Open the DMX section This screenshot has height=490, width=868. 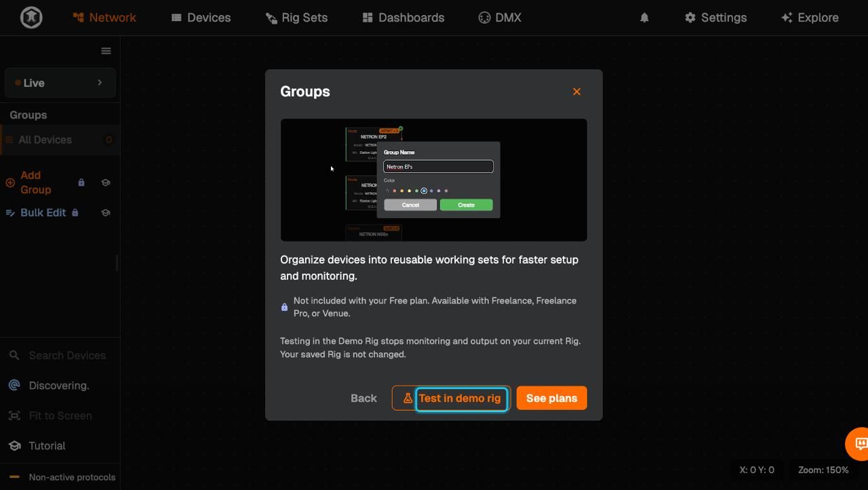pos(500,18)
